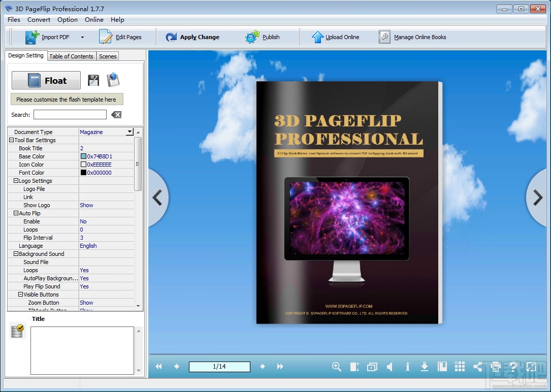Click the property list scroll up arrow
This screenshot has height=392, width=551.
pyautogui.click(x=138, y=133)
